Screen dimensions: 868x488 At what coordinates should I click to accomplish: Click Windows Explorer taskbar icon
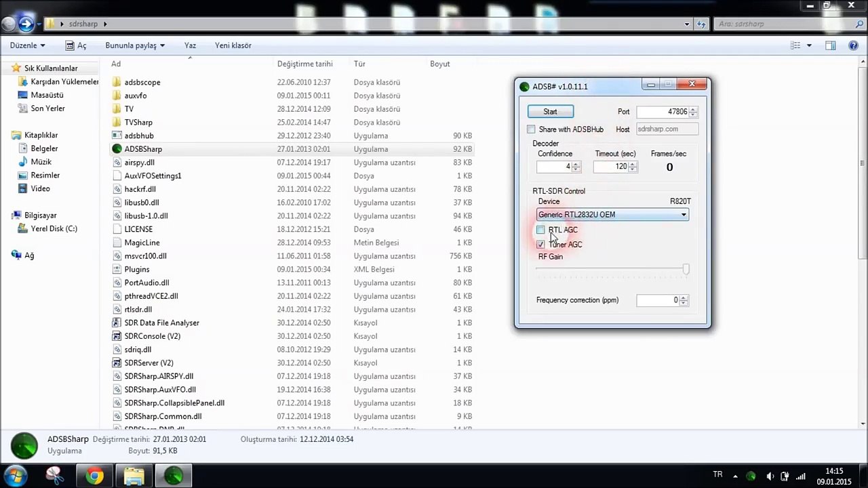click(x=134, y=476)
